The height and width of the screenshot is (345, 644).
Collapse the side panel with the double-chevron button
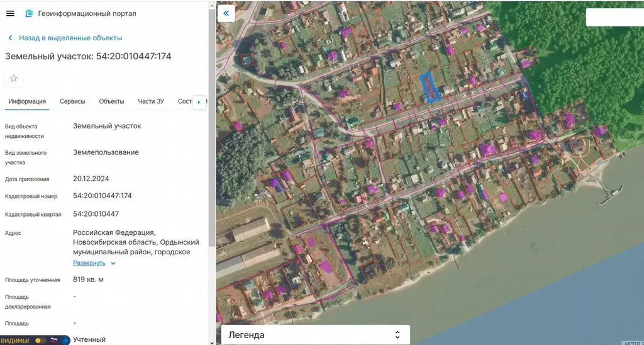click(226, 13)
